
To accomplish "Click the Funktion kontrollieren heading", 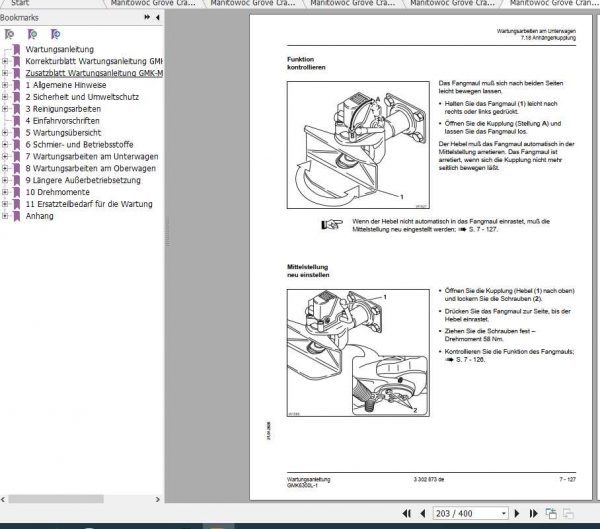I will click(306, 63).
